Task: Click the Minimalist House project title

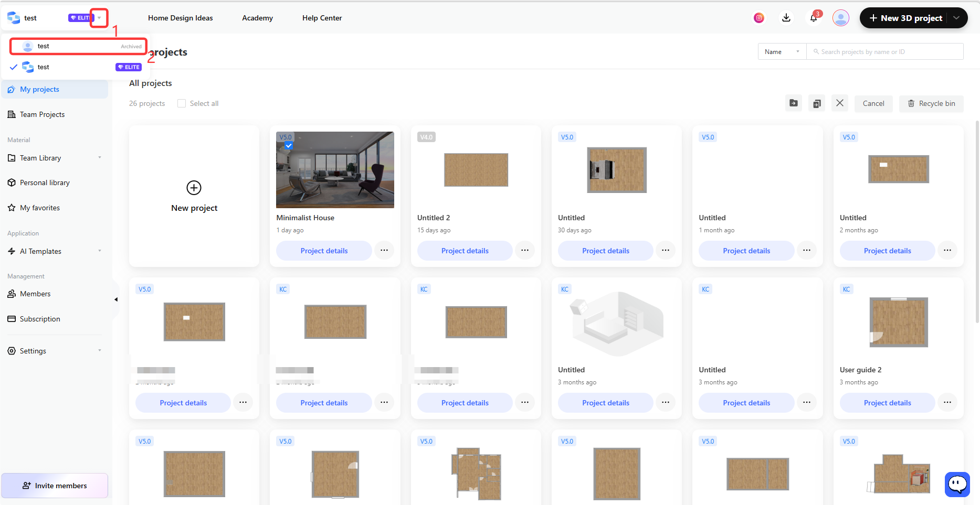Action: (x=305, y=218)
